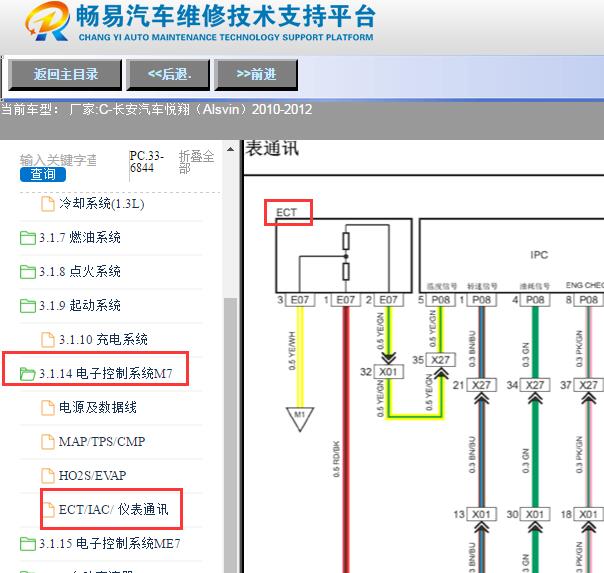Click the M1 ground triangle symbol
This screenshot has width=604, height=573.
[x=300, y=419]
